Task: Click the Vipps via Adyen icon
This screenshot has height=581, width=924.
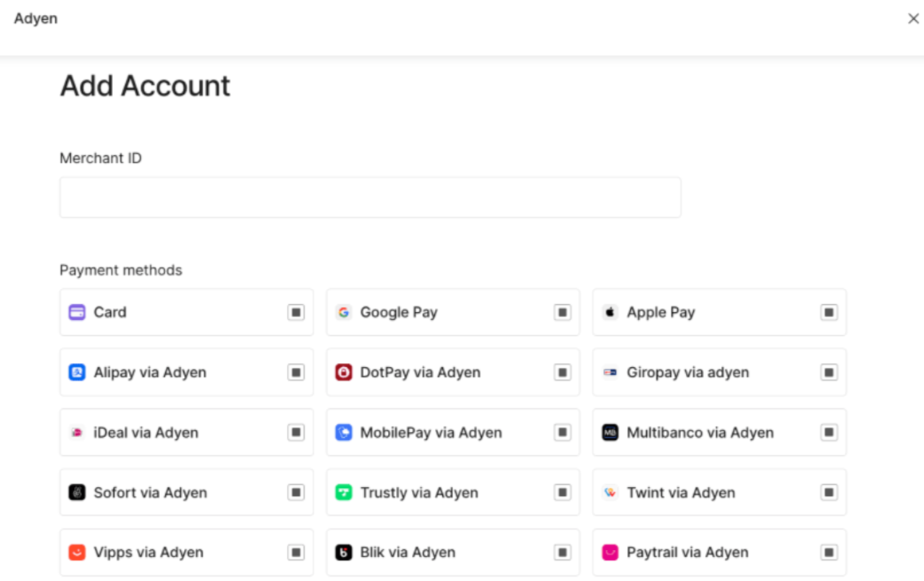Action: click(76, 552)
